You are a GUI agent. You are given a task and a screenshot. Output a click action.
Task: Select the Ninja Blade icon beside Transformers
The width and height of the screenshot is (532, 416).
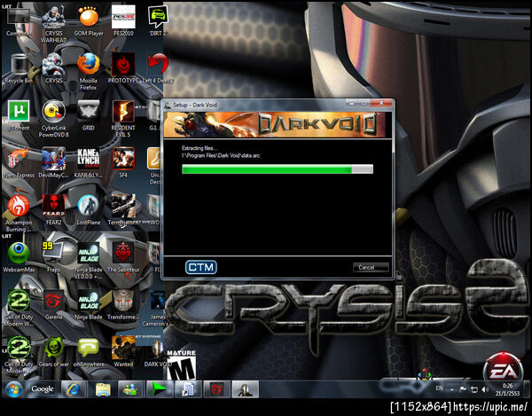click(x=89, y=305)
